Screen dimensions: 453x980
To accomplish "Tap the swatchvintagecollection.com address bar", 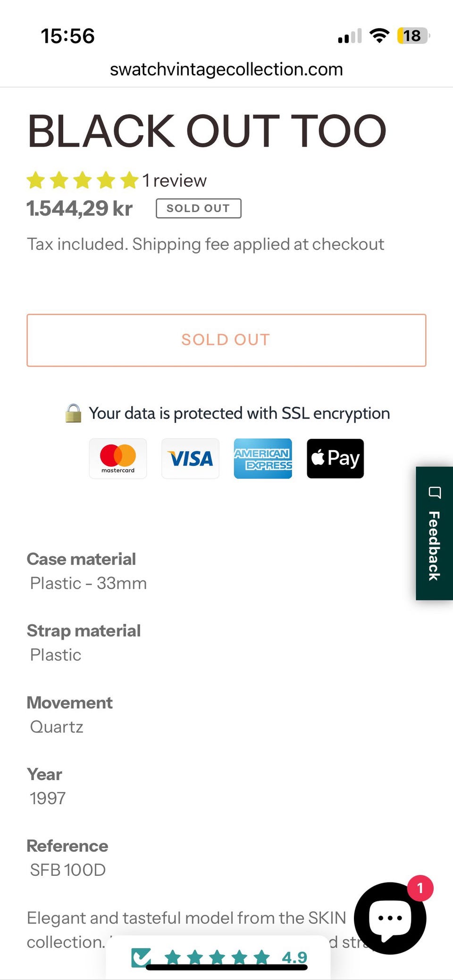I will [x=226, y=70].
